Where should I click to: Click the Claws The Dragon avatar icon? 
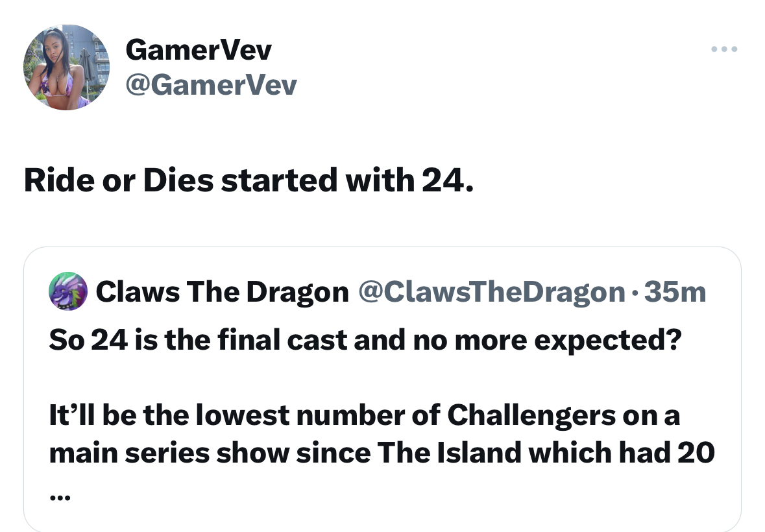point(68,291)
